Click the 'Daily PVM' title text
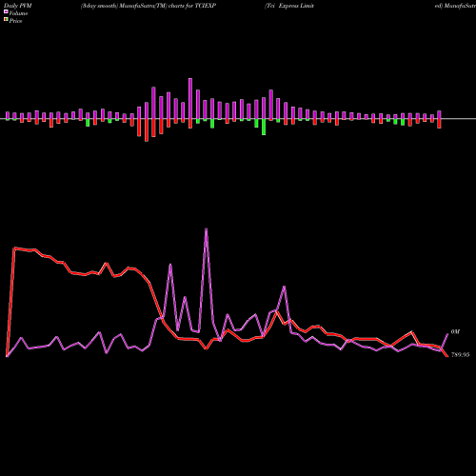 18,6
